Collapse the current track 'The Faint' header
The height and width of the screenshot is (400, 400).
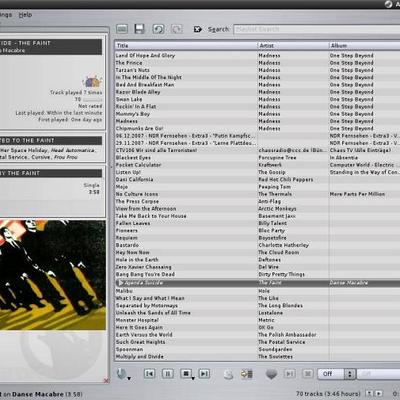(x=51, y=47)
